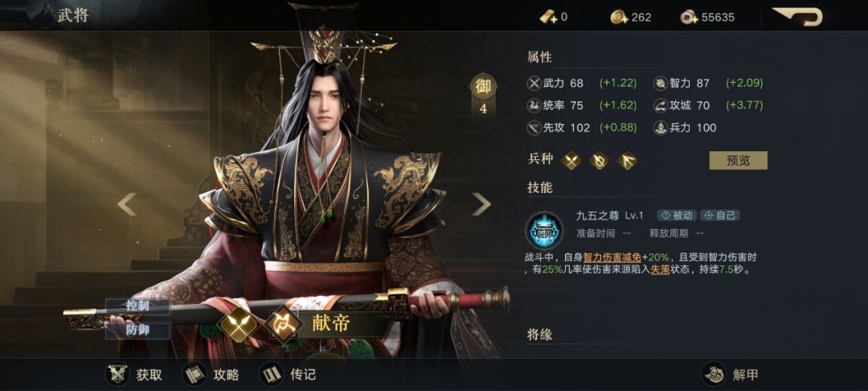Open the 九五之尊 skill icon
The image size is (868, 391).
[545, 230]
